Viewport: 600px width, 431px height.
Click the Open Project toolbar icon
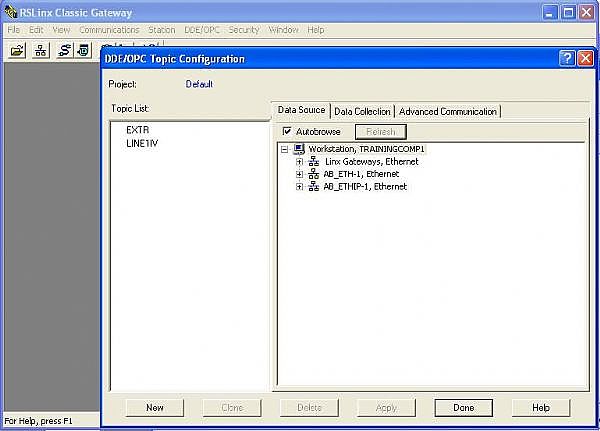click(16, 50)
